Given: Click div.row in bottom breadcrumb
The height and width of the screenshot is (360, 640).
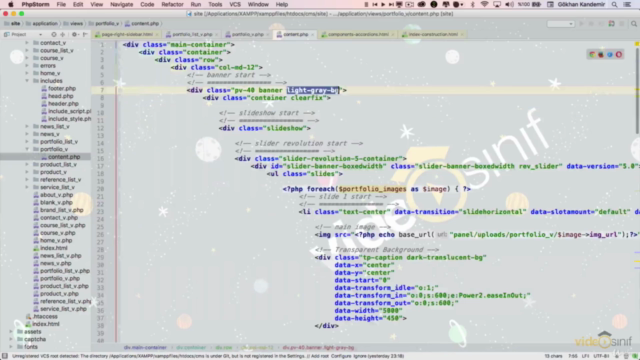Looking at the screenshot, I should pyautogui.click(x=224, y=348).
